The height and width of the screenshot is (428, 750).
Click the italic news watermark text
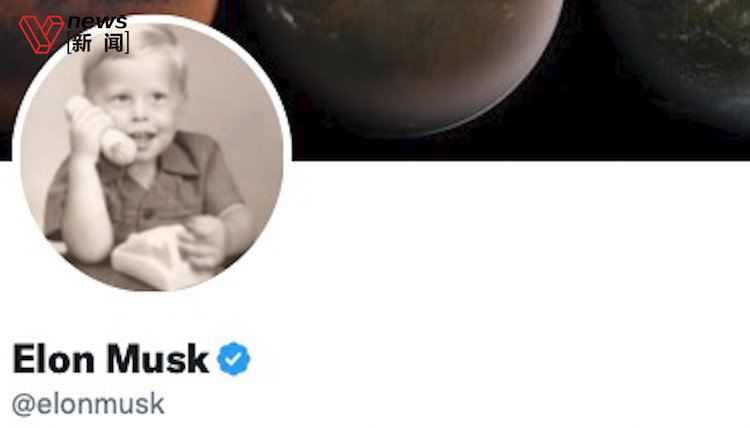(x=98, y=22)
